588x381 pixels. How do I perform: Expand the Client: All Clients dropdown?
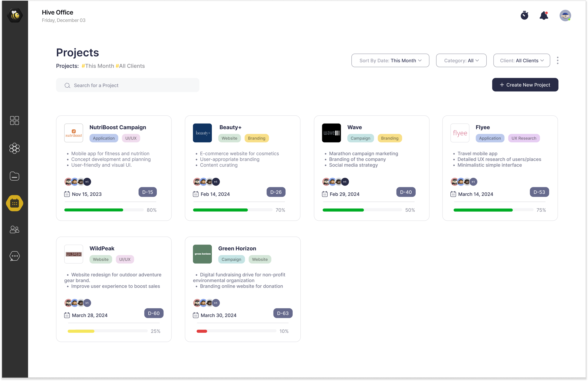pyautogui.click(x=521, y=60)
